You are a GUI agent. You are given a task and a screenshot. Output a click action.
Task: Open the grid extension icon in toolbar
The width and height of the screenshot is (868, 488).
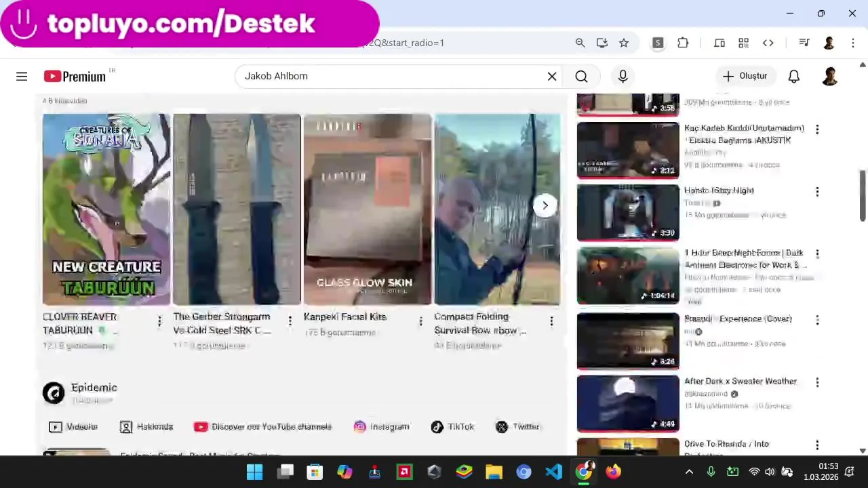[744, 43]
